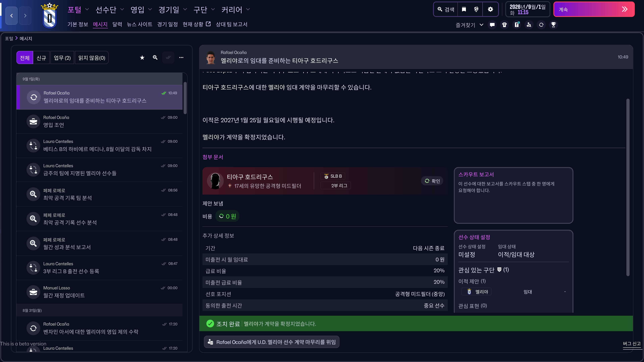644x362 pixels.
Task: Click the message list scrollbar
Action: click(x=185, y=98)
